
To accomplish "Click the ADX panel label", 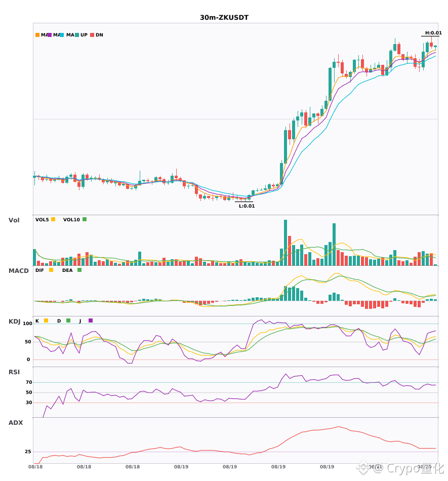I will (x=16, y=423).
